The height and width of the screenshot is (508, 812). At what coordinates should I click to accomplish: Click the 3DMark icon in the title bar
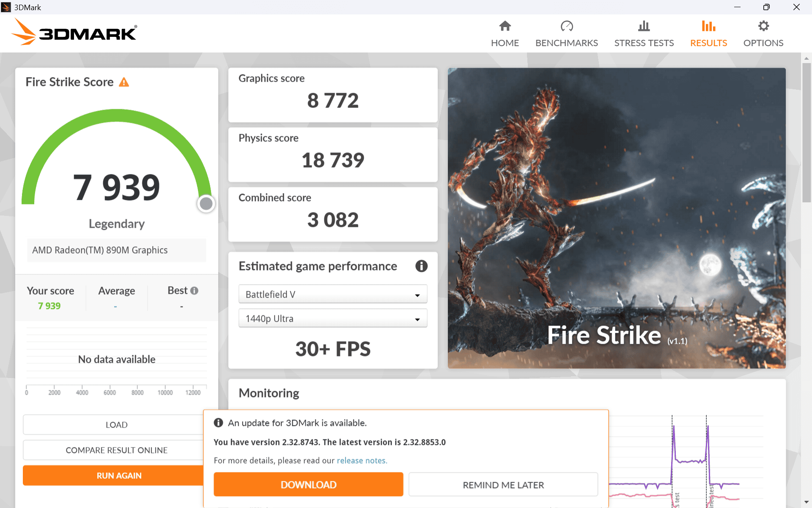click(6, 7)
